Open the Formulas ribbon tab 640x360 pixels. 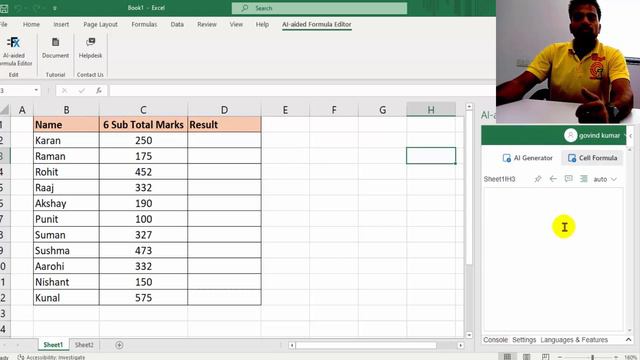pyautogui.click(x=144, y=24)
